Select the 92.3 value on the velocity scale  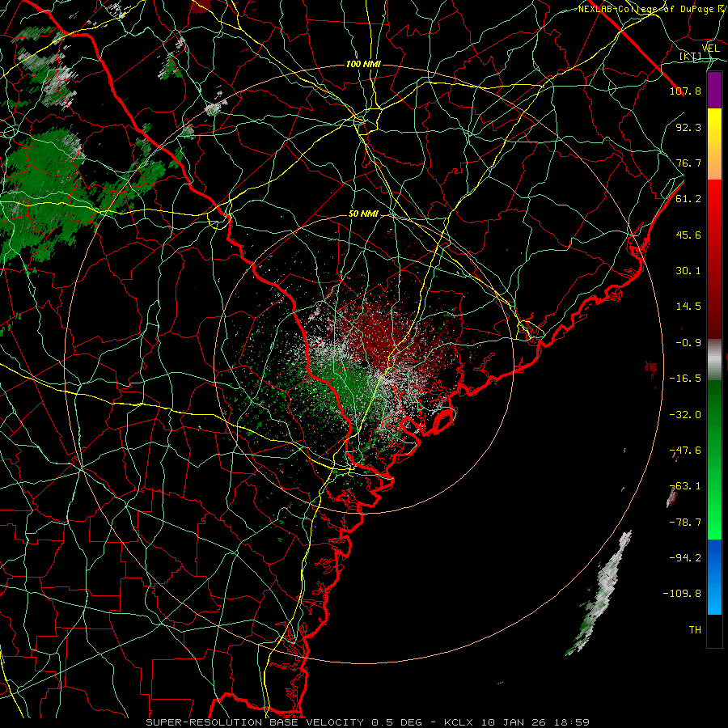tap(688, 127)
